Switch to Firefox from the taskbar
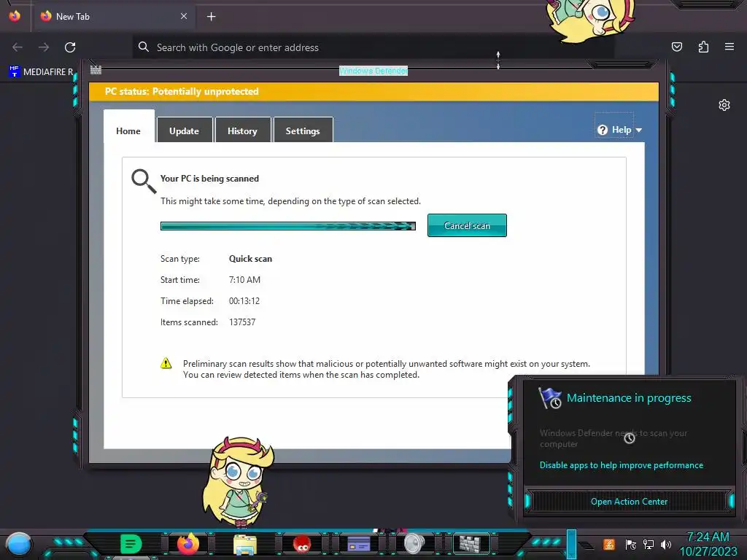The image size is (747, 560). pyautogui.click(x=187, y=544)
